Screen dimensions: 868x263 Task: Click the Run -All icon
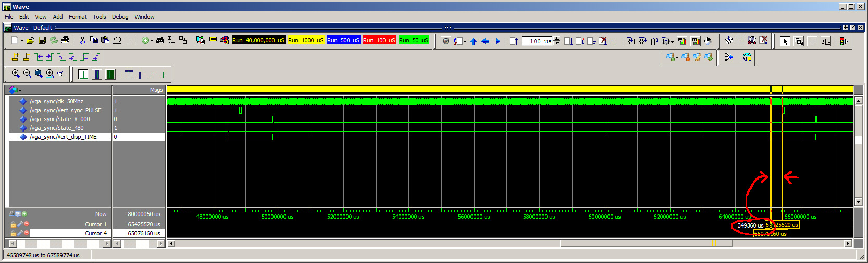591,41
